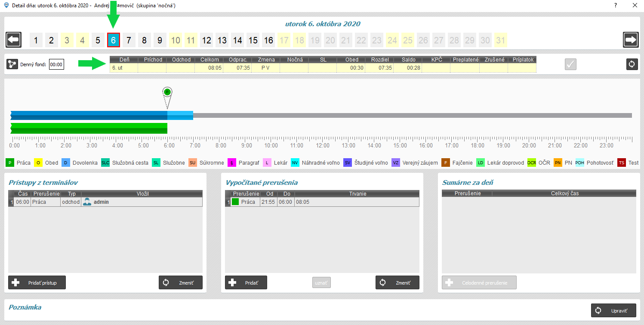Select the PN legend icon
Viewport: 644px width, 325px height.
point(558,163)
